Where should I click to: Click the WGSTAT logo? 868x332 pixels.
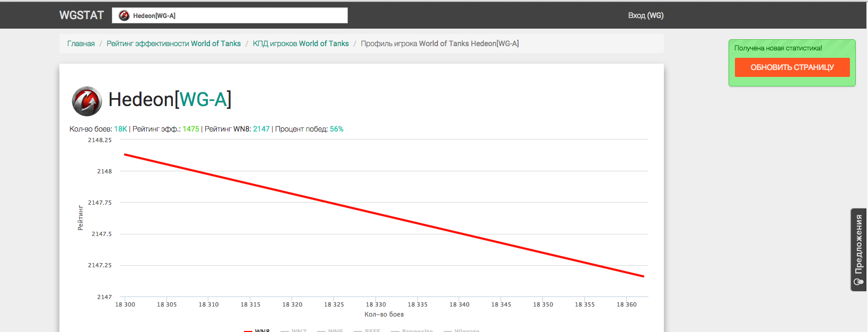[x=82, y=15]
